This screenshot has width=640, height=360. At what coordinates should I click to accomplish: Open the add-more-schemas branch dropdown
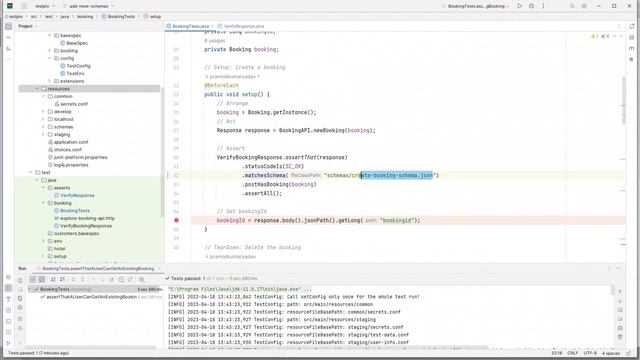coord(89,6)
